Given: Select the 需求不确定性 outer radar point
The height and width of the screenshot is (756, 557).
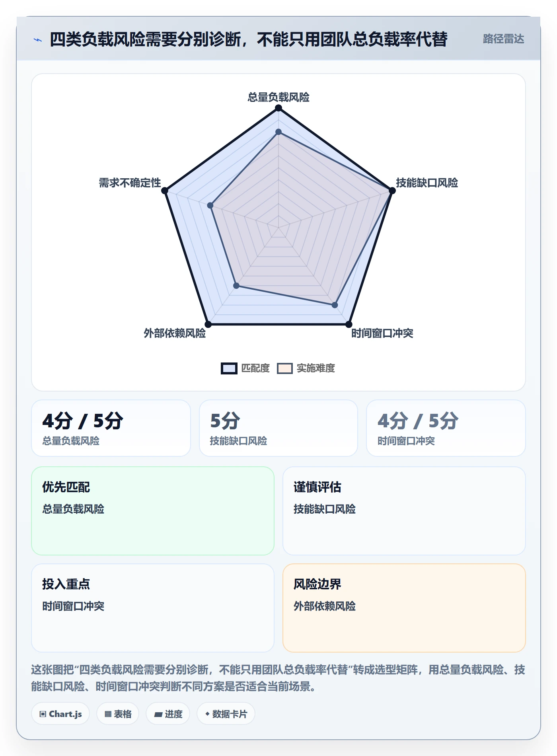Looking at the screenshot, I should coord(165,191).
